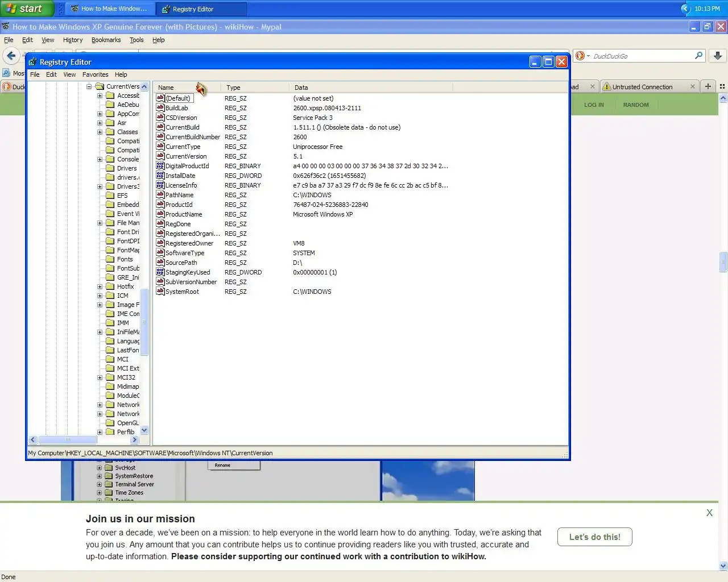Open the browser Tools menu

136,40
